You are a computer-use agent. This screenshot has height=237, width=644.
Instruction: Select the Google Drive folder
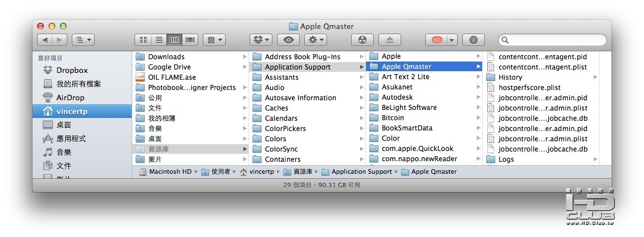(190, 67)
